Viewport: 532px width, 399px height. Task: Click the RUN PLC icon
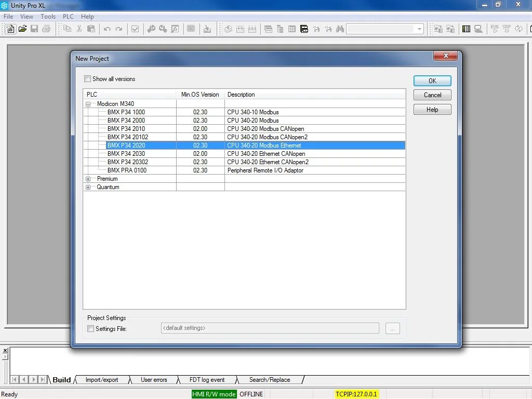coord(495,29)
